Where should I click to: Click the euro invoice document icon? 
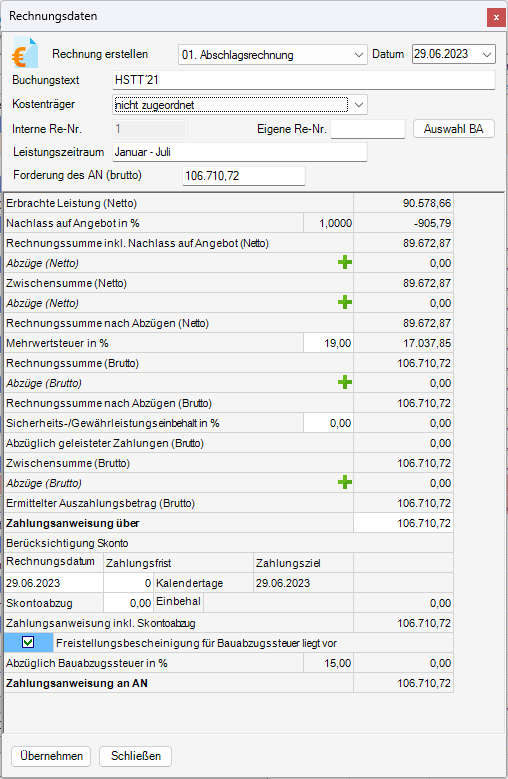pyautogui.click(x=25, y=53)
